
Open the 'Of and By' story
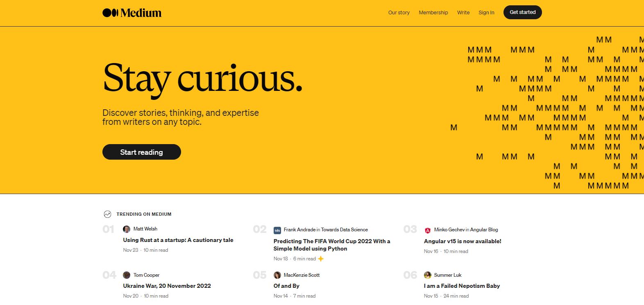286,286
